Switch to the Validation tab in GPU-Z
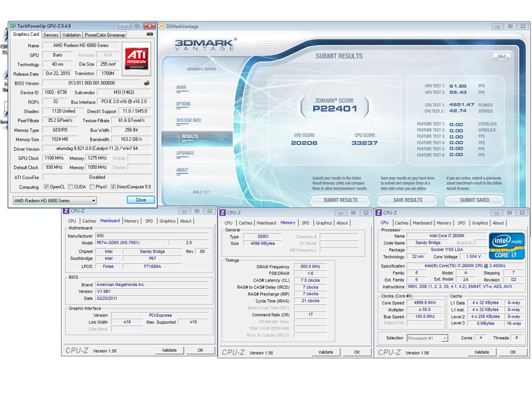Screen dimensions: 532x399 click(72, 35)
